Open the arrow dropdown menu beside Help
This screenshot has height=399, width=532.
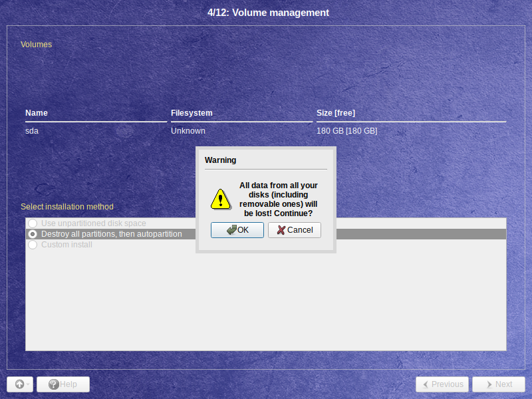(x=20, y=384)
